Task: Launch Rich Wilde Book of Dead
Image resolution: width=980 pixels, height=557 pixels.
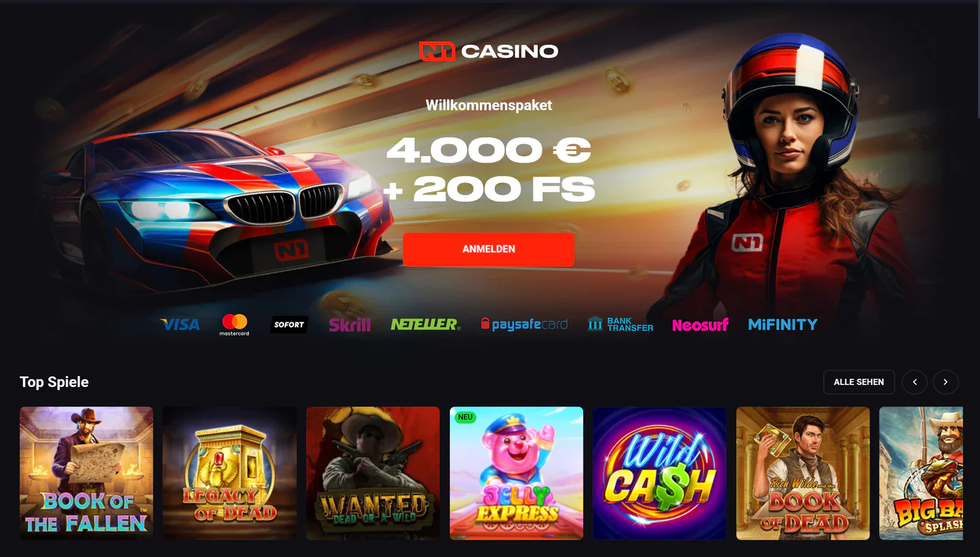Action: tap(803, 473)
